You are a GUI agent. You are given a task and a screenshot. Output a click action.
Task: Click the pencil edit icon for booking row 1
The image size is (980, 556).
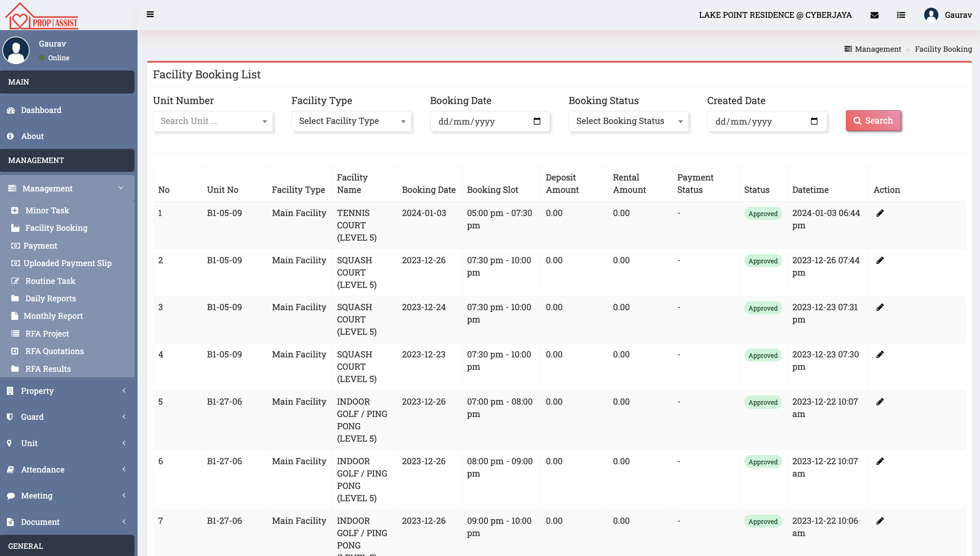point(880,213)
